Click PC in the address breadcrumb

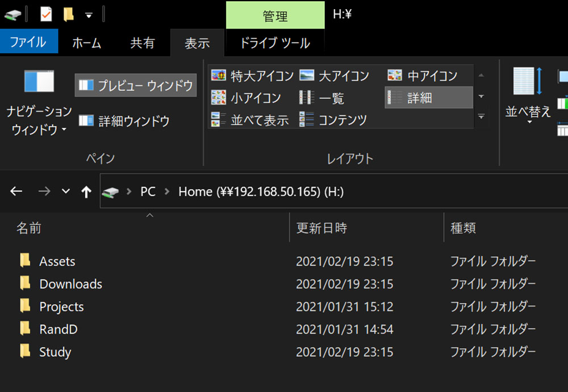tap(148, 191)
